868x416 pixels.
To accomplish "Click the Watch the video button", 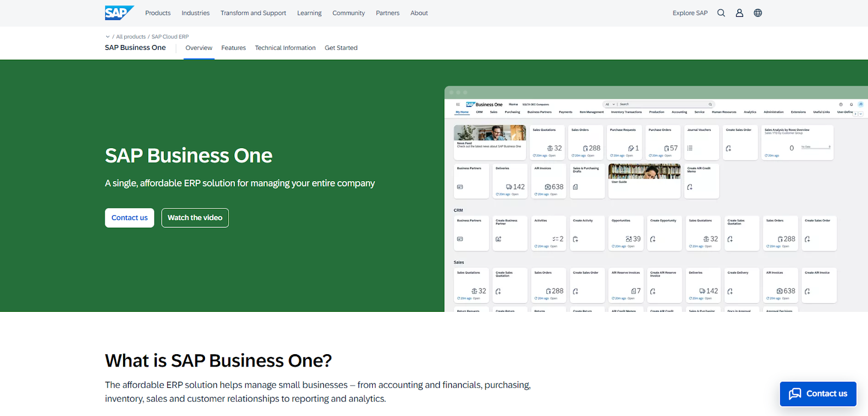I will click(x=195, y=218).
